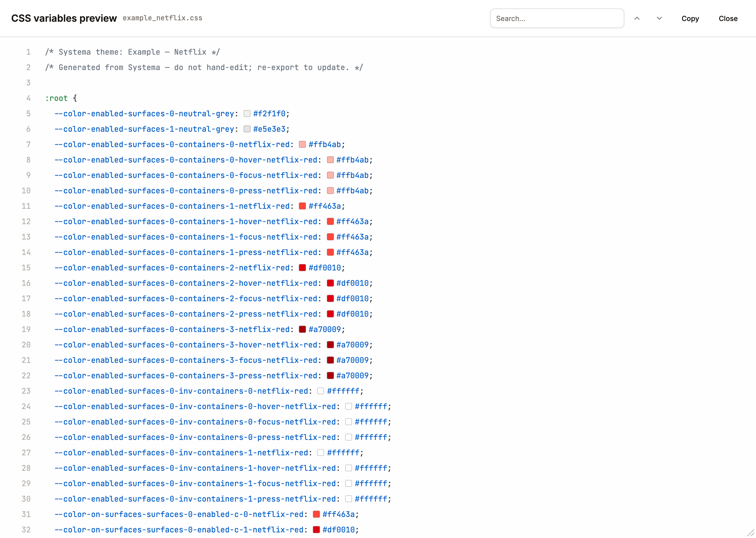The width and height of the screenshot is (756, 538).
Task: Click the 'CSS variables preview' title
Action: [x=64, y=18]
